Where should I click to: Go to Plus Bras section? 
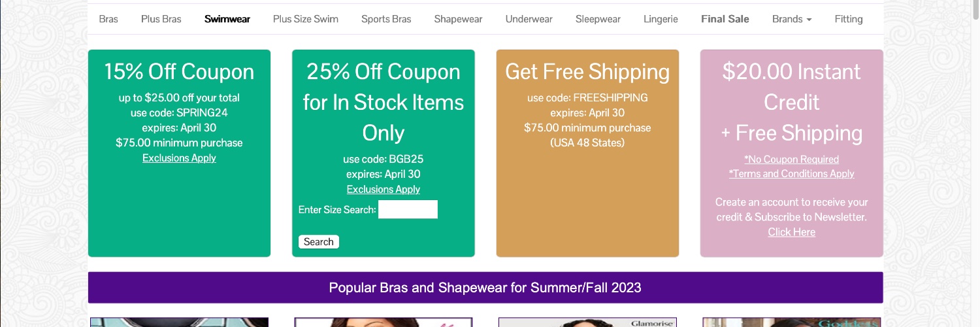pos(161,19)
